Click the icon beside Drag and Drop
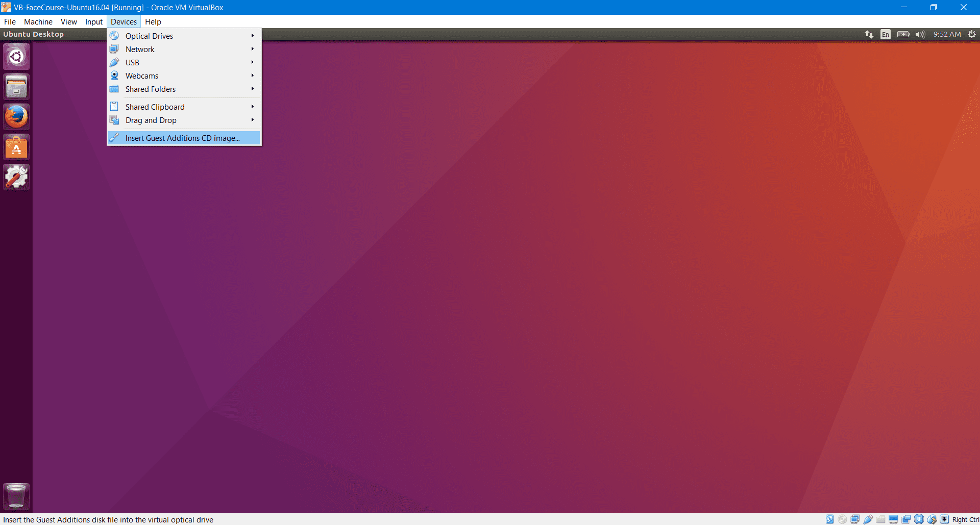The image size is (980, 525). [x=114, y=120]
